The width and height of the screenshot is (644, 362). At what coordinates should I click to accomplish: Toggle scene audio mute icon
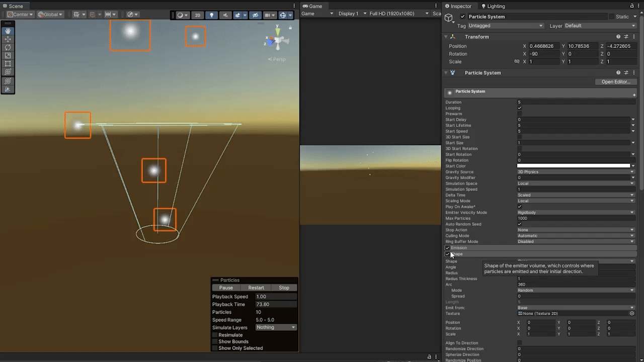(x=225, y=15)
